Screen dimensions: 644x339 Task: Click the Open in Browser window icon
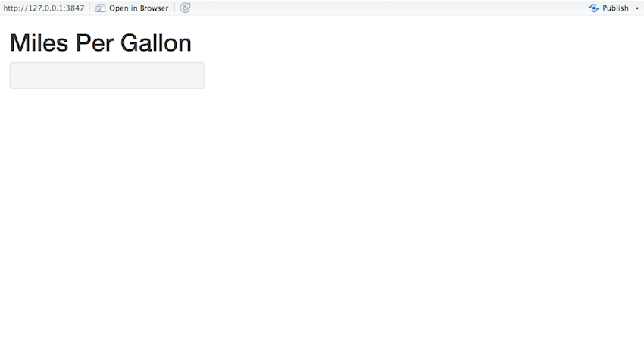[x=100, y=8]
